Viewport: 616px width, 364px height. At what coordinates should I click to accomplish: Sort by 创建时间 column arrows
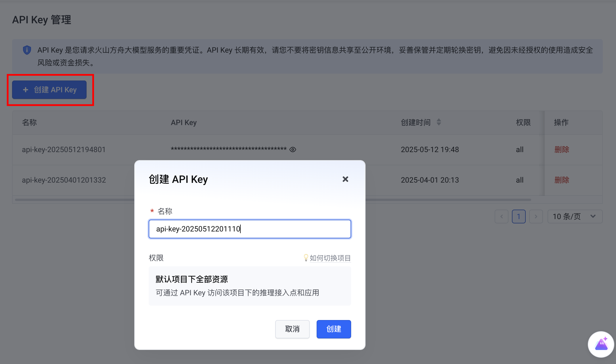[x=439, y=122]
